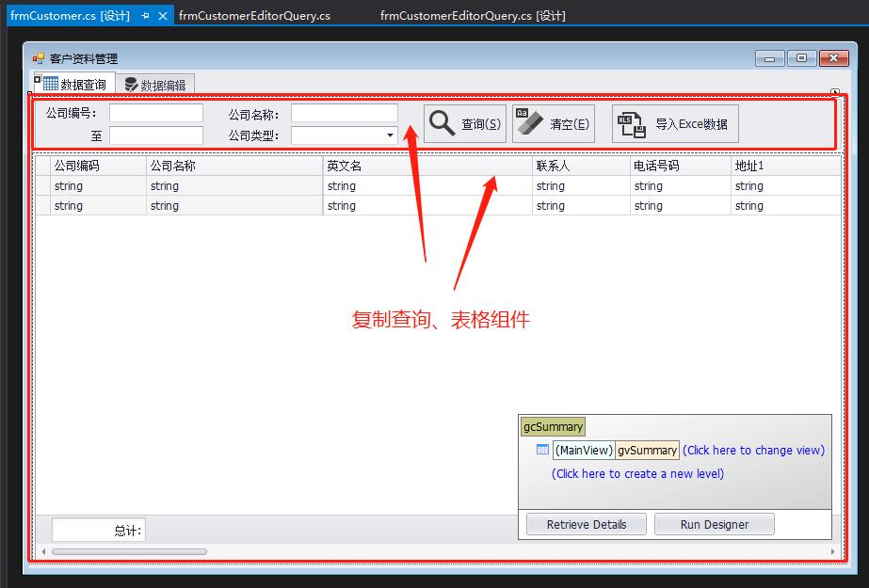Click the form icon in the 客户资料管理 title bar

(38, 57)
